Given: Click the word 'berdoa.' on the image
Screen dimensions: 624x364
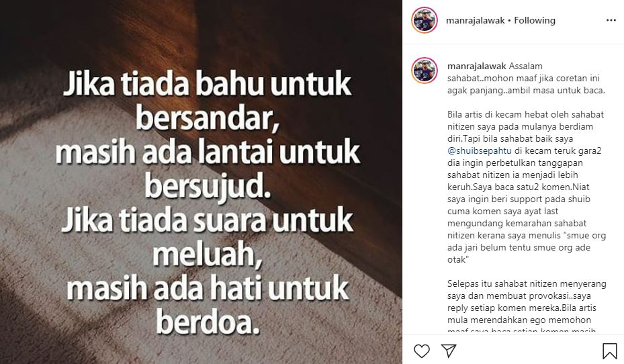Looking at the screenshot, I should pos(208,322).
